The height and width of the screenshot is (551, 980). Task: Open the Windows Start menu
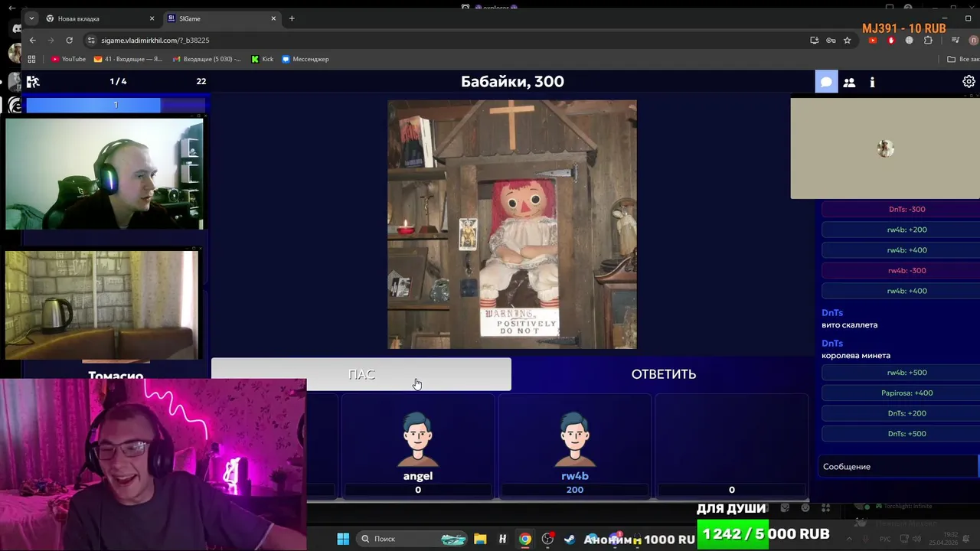click(343, 539)
